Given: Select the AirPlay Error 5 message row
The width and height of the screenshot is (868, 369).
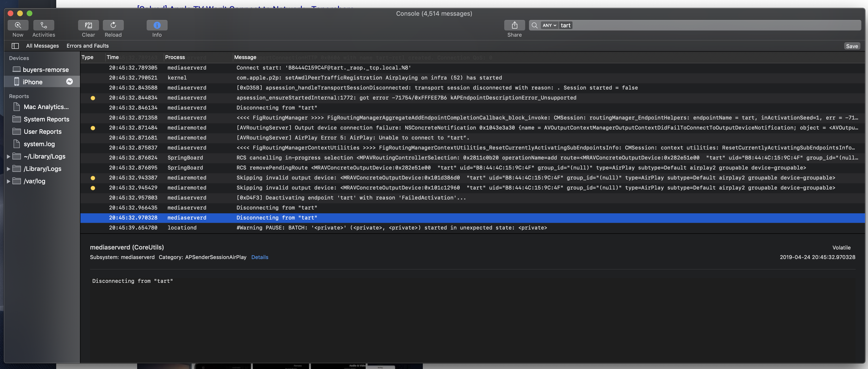Looking at the screenshot, I should tap(472, 138).
